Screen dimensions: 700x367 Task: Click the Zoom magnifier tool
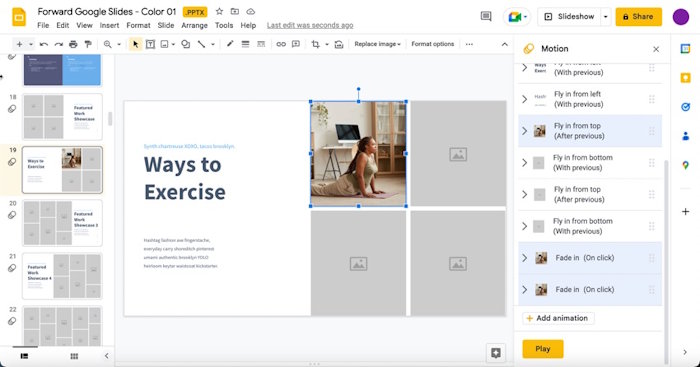point(108,44)
